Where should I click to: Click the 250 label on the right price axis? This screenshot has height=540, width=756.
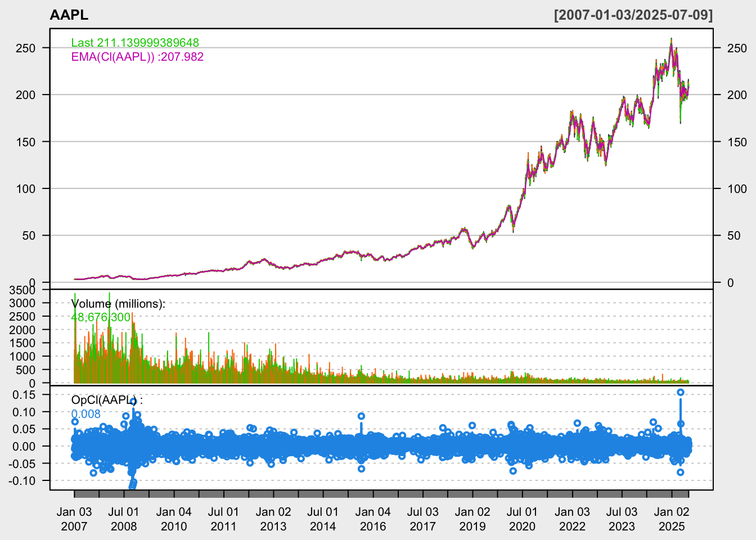coord(737,48)
